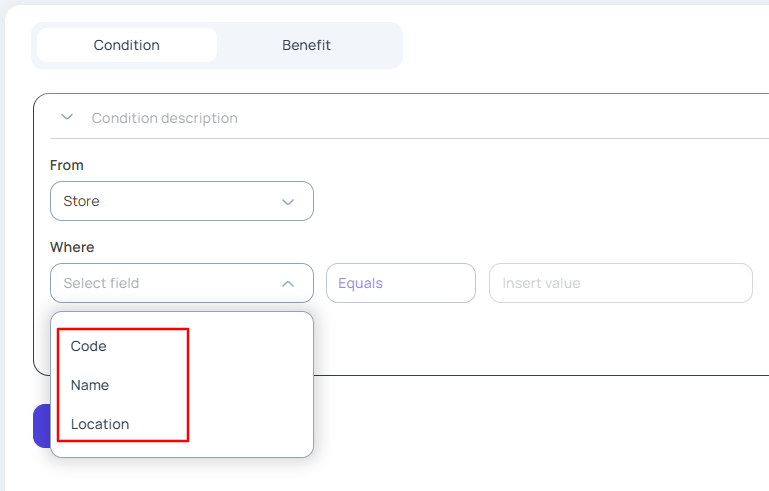The image size is (769, 491).
Task: Click the Insert value placeholder text
Action: click(x=541, y=283)
